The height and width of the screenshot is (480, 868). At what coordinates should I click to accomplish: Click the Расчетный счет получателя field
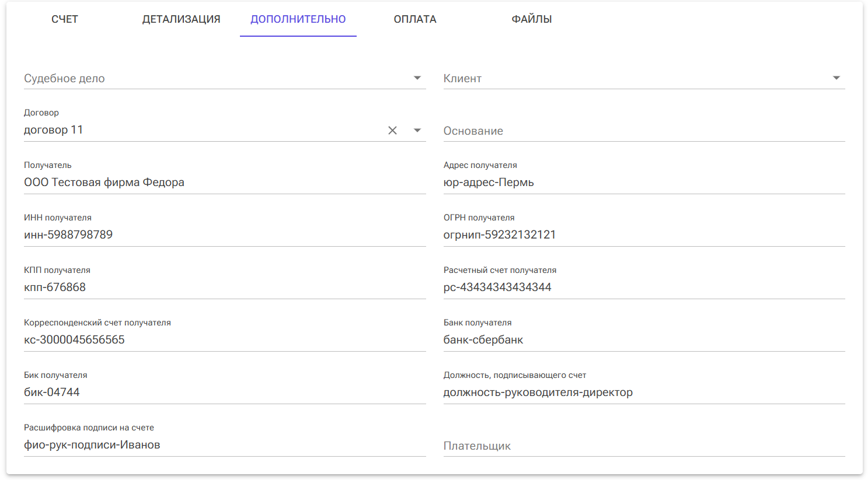[x=643, y=288]
